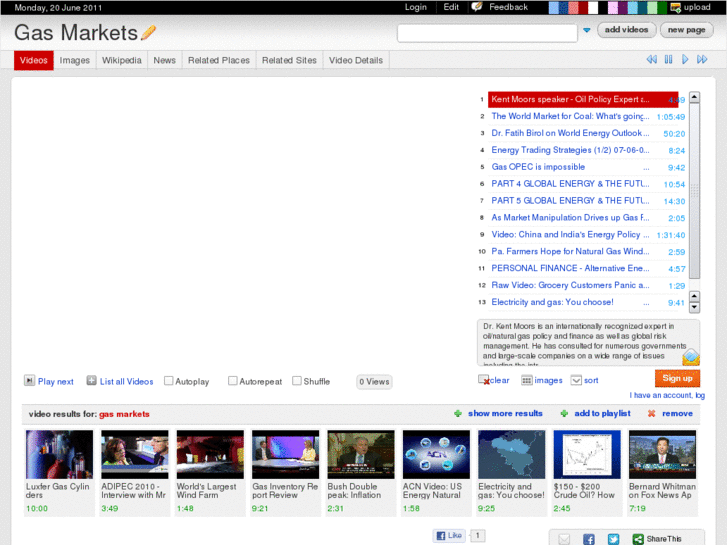The image size is (727, 545).
Task: Click the Twitter share icon at bottom
Action: pos(613,539)
